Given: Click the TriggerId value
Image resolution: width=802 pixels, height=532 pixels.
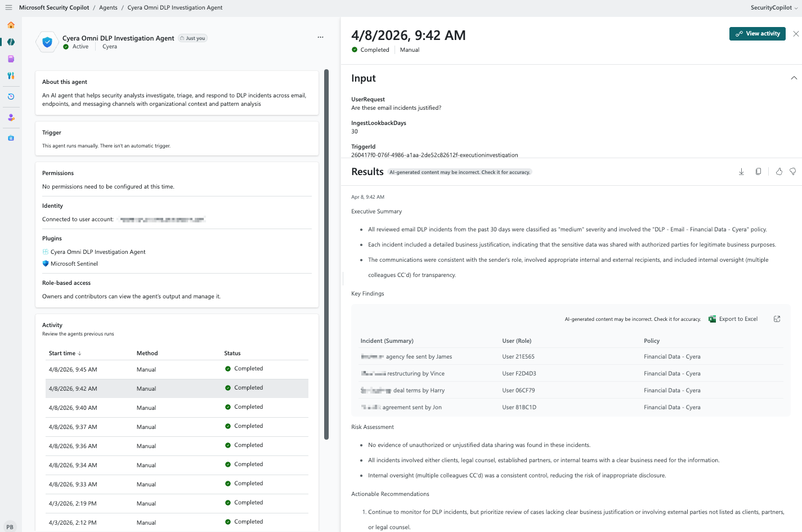Looking at the screenshot, I should tap(434, 155).
